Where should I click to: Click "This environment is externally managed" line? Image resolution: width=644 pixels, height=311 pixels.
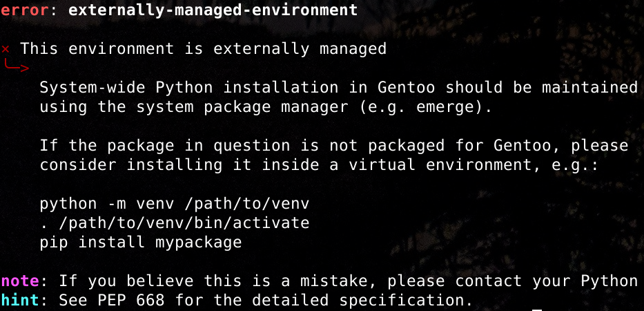click(x=204, y=49)
